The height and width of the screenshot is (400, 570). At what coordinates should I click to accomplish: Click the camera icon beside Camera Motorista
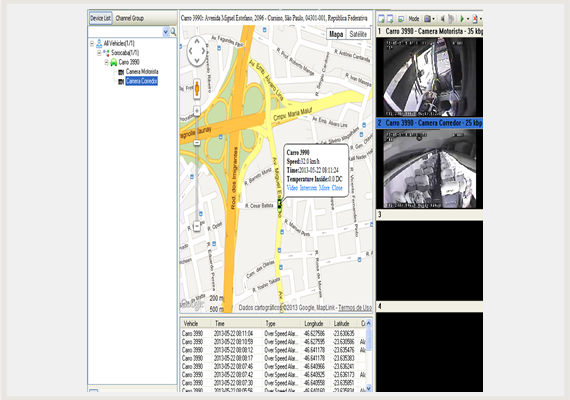pos(121,72)
